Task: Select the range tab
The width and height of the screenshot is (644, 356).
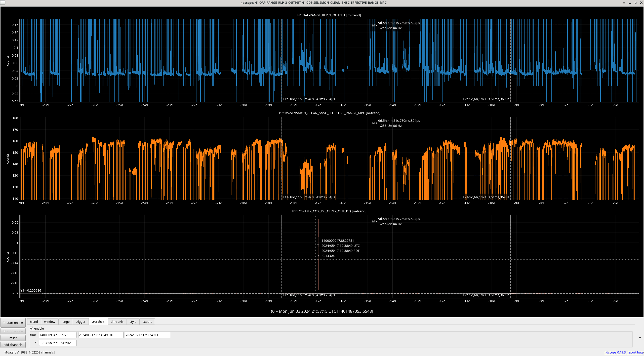Action: pyautogui.click(x=65, y=322)
